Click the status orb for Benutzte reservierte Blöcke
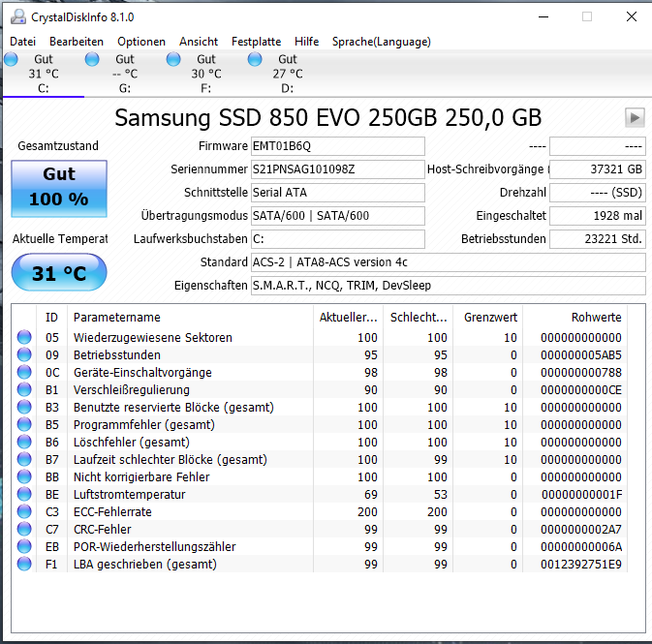This screenshot has height=644, width=652. pyautogui.click(x=24, y=407)
